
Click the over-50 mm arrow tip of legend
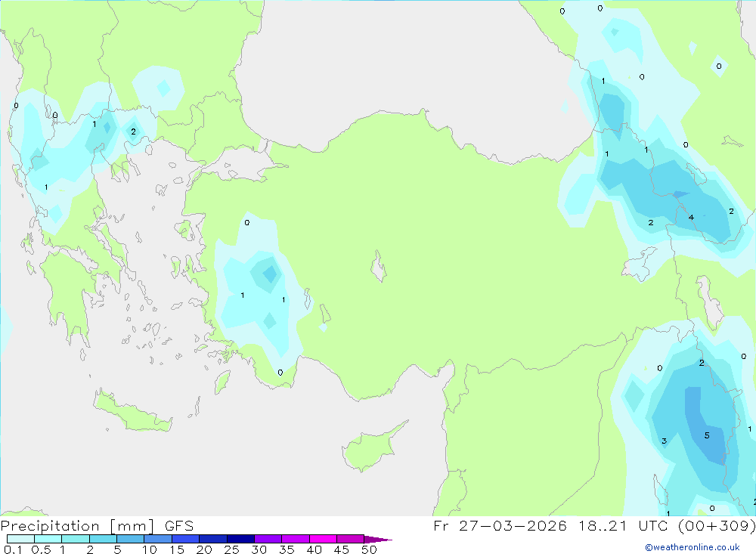pos(378,540)
